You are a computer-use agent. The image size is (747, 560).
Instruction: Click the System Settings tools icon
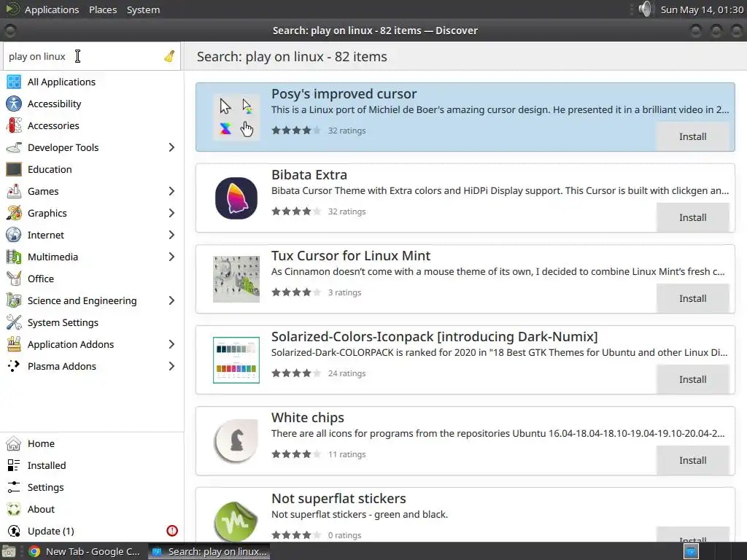(14, 322)
